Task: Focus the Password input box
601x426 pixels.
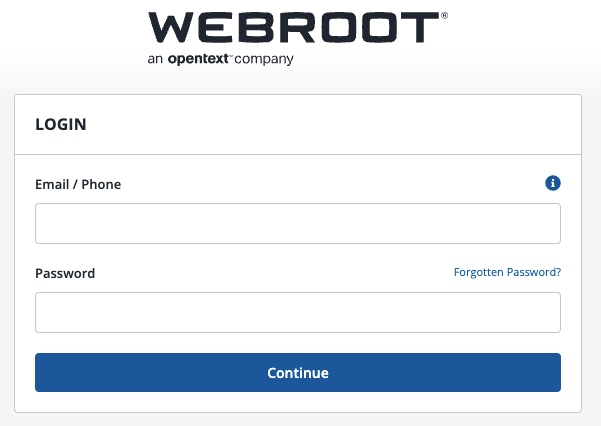Action: [x=298, y=313]
